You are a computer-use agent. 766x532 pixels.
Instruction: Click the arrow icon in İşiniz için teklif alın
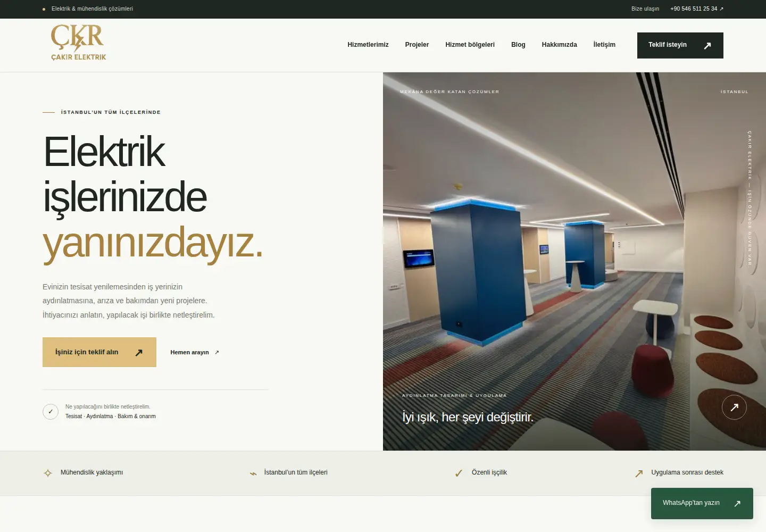139,352
